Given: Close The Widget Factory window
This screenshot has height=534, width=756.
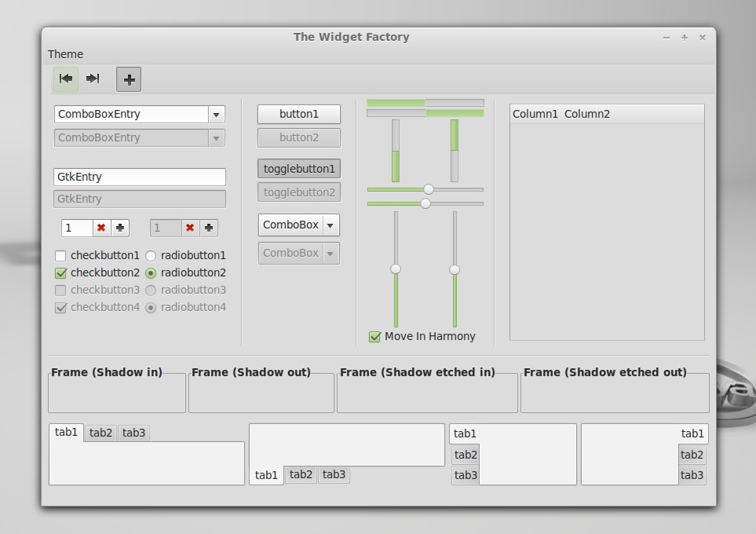Looking at the screenshot, I should [703, 38].
